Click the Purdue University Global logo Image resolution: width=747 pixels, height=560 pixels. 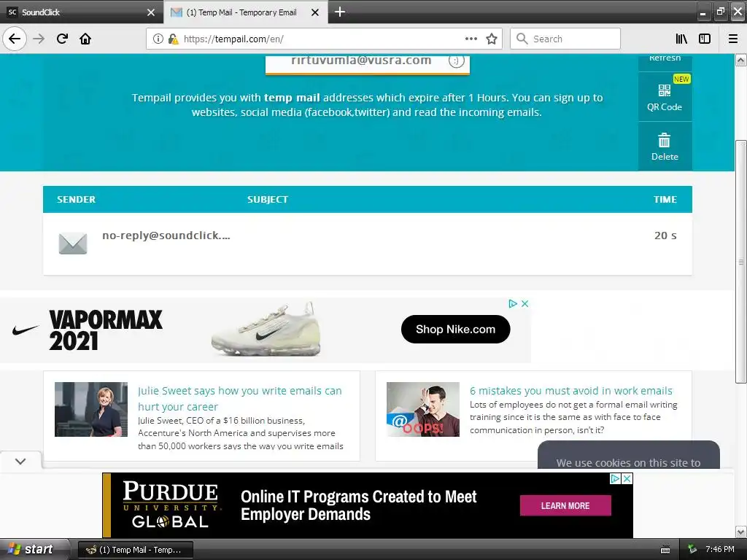click(x=170, y=505)
